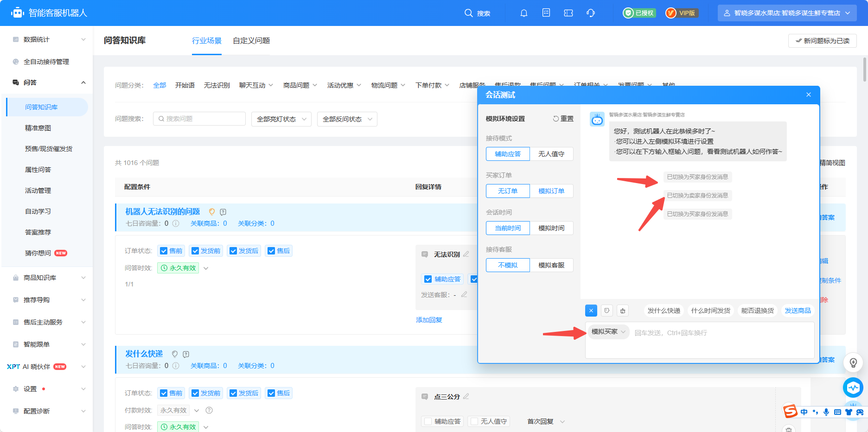
Task: Open notifications bell icon
Action: (x=524, y=13)
